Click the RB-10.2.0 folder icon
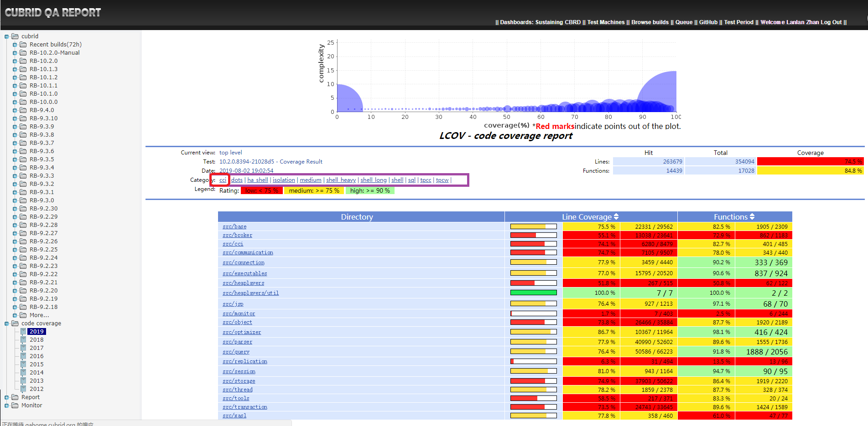 coord(23,61)
